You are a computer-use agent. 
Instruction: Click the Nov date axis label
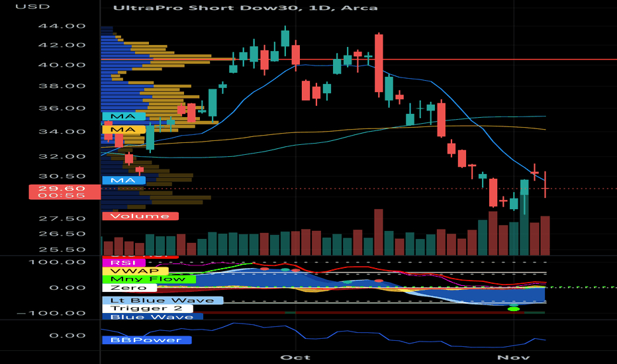pyautogui.click(x=514, y=357)
